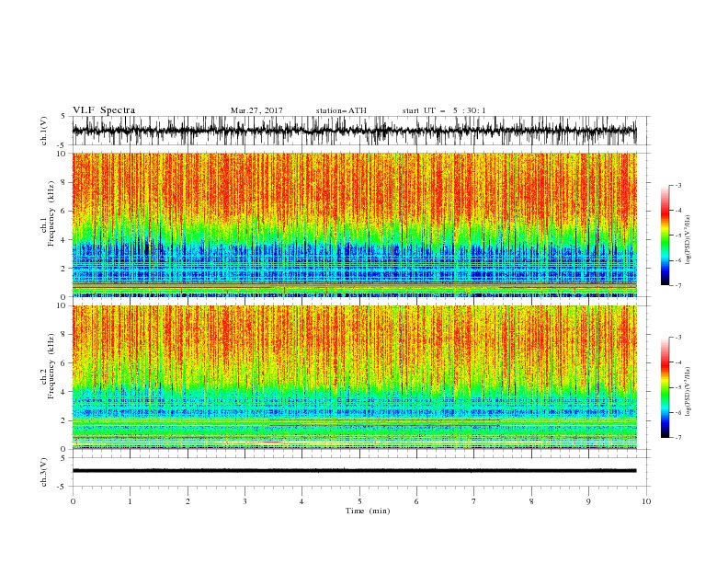Click the "5" tick on Time axis
Image resolution: width=728 pixels, height=563 pixels.
click(359, 501)
